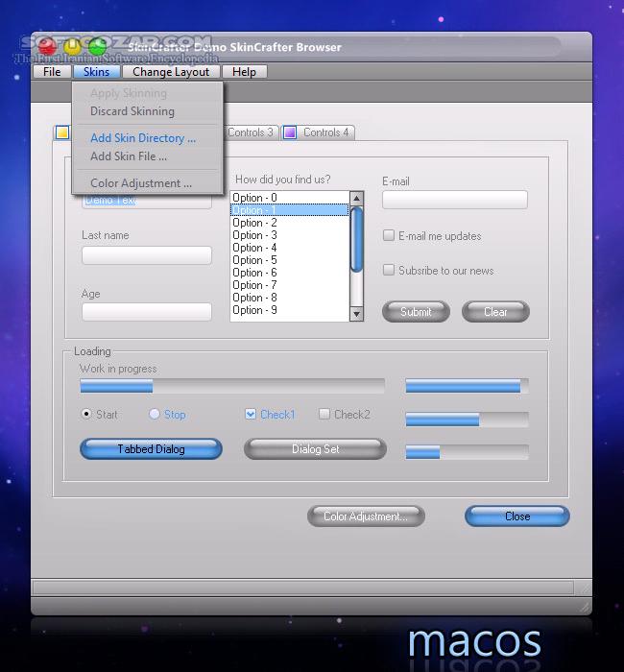Click the Work in progress bar
624x672 pixels.
(232, 386)
